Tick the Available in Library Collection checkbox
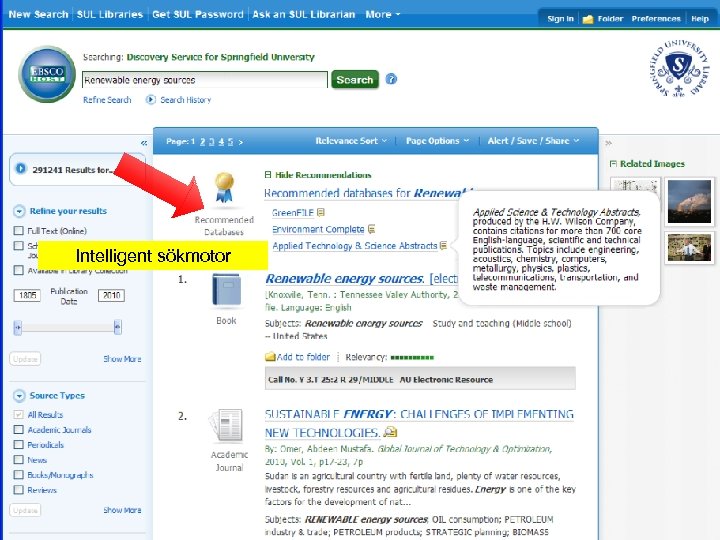Viewport: 720px width, 540px height. pos(18,270)
